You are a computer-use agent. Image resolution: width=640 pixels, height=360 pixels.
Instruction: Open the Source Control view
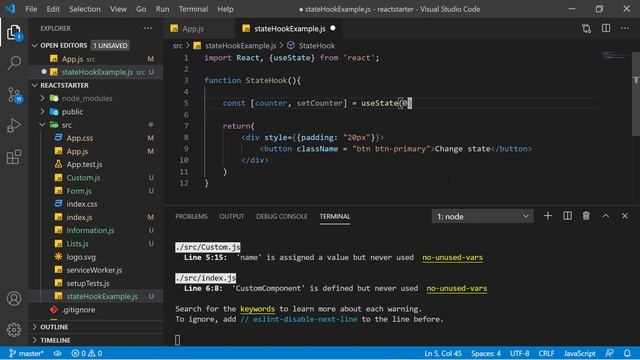pyautogui.click(x=14, y=95)
